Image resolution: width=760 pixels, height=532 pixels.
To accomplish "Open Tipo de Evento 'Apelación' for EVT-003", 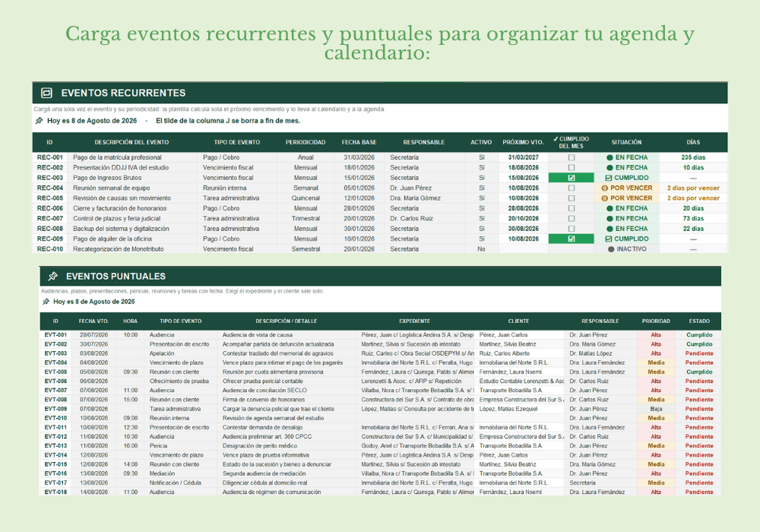I will click(x=181, y=353).
